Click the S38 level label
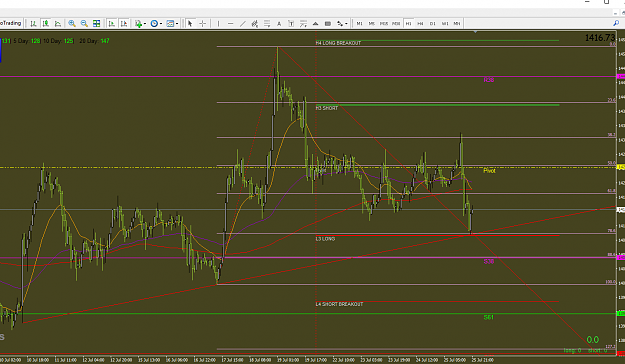The width and height of the screenshot is (625, 364). [489, 262]
